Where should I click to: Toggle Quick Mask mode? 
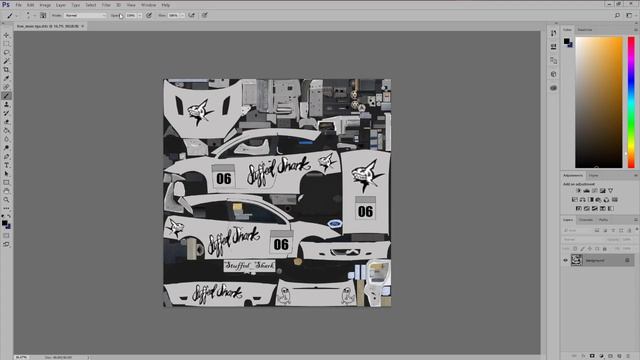pyautogui.click(x=6, y=236)
